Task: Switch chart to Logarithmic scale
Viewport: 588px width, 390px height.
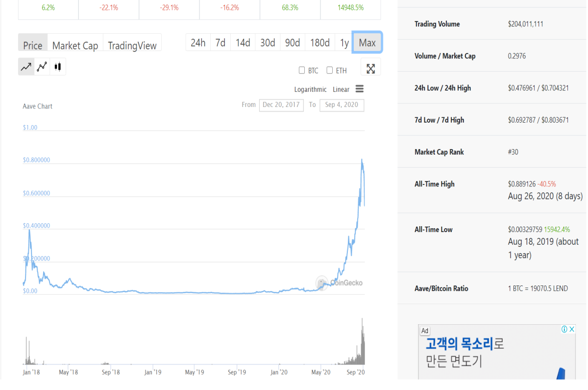Action: tap(310, 89)
